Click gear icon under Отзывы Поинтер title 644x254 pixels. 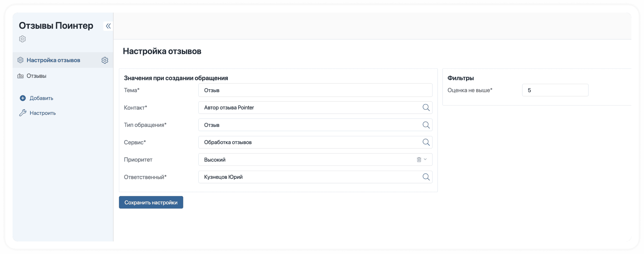tap(22, 39)
